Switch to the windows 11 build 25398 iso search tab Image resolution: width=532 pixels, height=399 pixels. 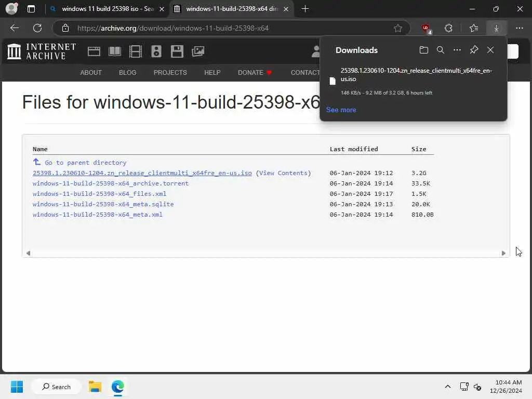(x=107, y=9)
